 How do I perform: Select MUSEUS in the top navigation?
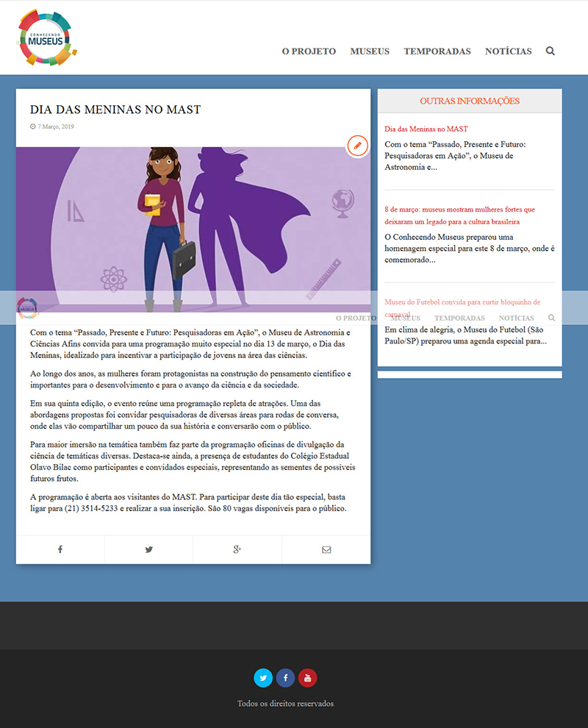click(370, 51)
